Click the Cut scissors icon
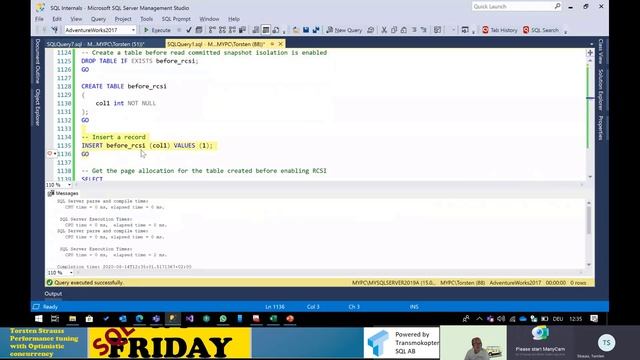This screenshot has height=360, width=640. tap(384, 30)
